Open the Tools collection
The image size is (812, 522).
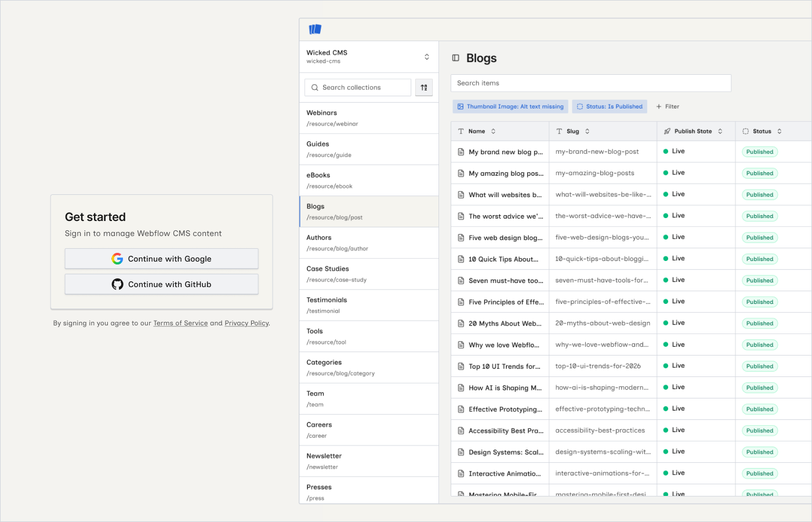pyautogui.click(x=369, y=337)
